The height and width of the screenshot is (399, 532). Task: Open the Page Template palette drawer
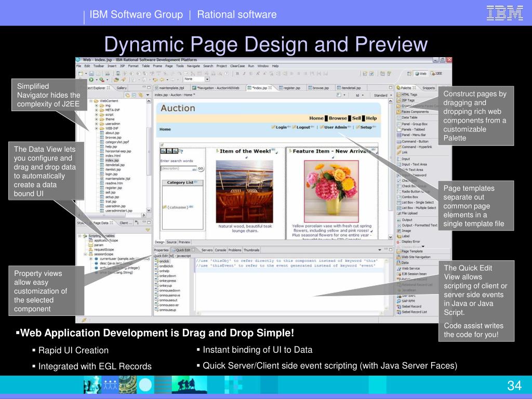click(409, 251)
